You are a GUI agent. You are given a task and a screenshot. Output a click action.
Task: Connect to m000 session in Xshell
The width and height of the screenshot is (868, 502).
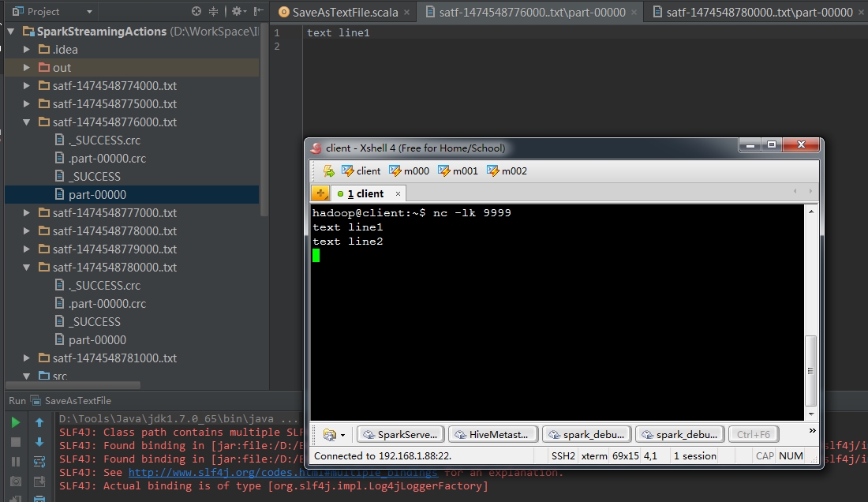coord(409,171)
